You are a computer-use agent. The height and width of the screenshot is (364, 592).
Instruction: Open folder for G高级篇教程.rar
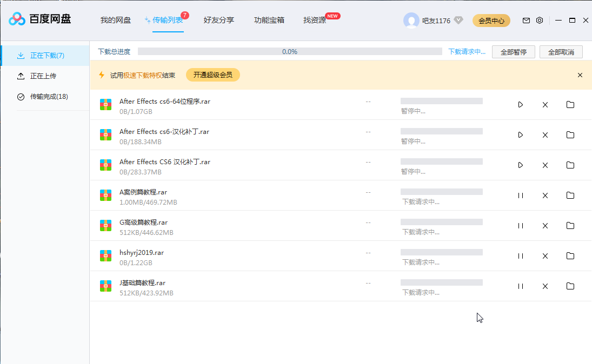point(570,225)
